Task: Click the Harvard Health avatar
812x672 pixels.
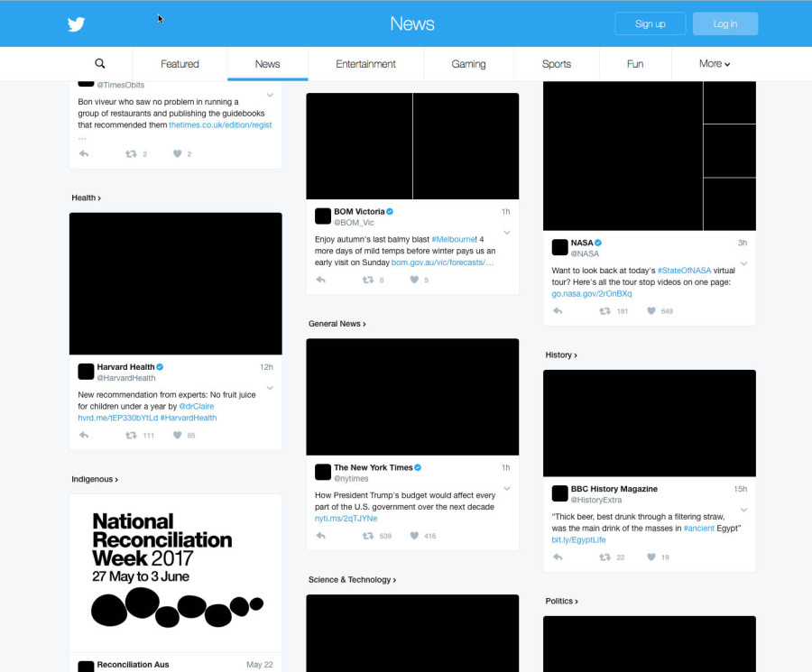Action: [x=86, y=372]
